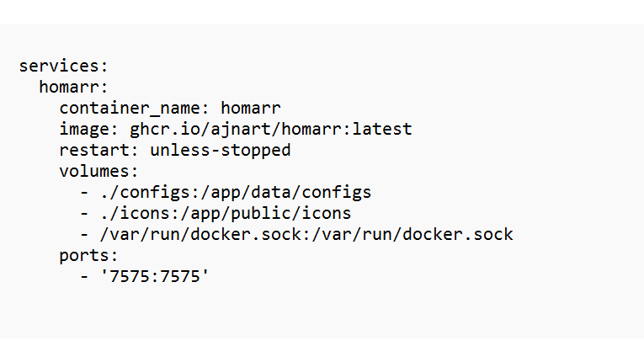Click the "ports:" key line
The width and height of the screenshot is (644, 362).
click(x=89, y=254)
